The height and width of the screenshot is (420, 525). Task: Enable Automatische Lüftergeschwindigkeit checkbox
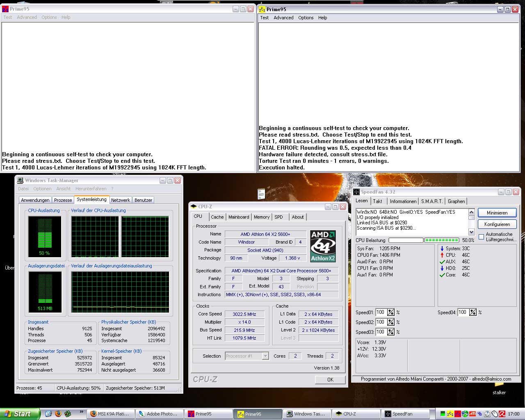pos(481,237)
